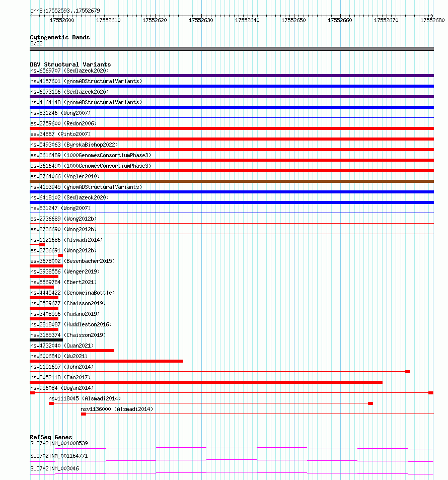448x480 pixels.
Task: Open variant nsv5493063 (ByrskaBishop2022)
Action: 74,145
